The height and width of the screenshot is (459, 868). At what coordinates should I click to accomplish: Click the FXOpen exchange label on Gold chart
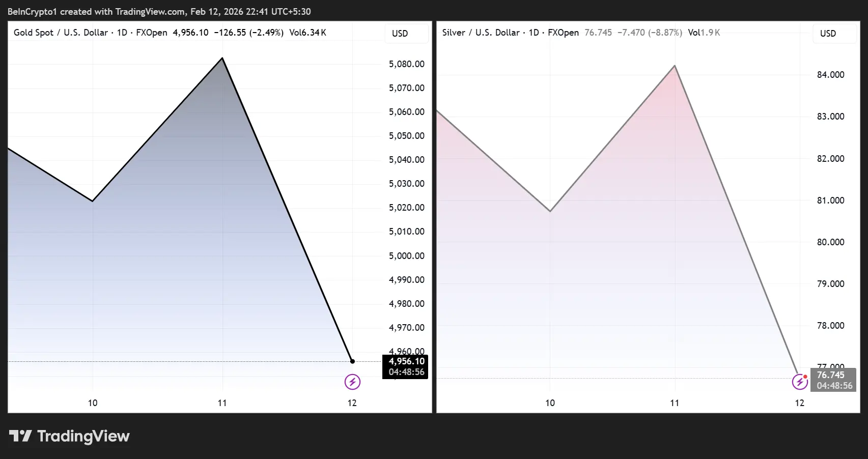click(x=151, y=32)
